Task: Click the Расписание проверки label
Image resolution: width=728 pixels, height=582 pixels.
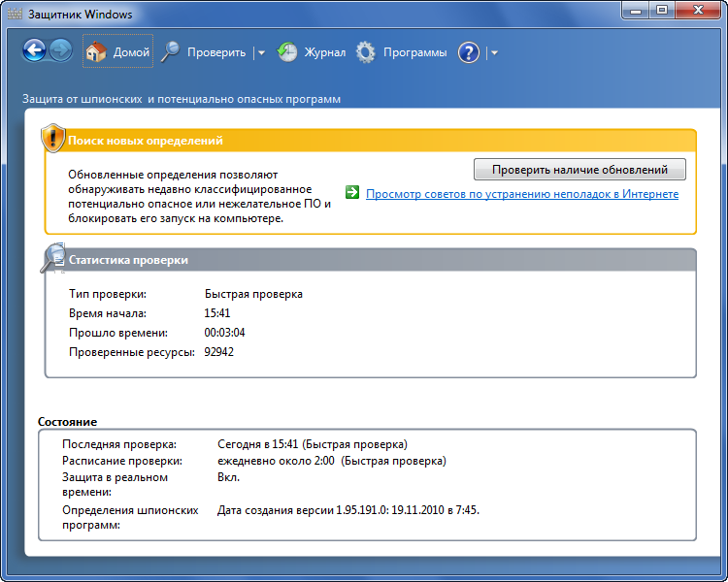Action: click(122, 461)
